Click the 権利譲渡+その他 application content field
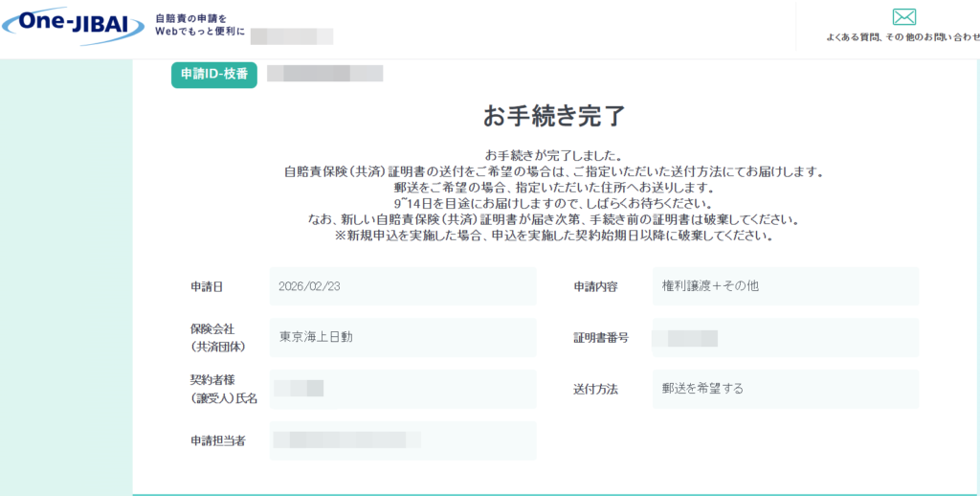 point(785,286)
